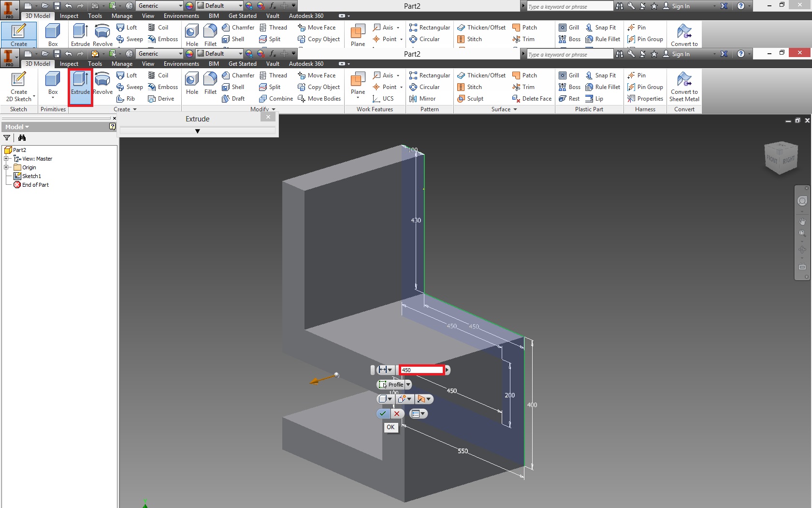Toggle the browser filter icon
The image size is (812, 508).
pos(7,138)
